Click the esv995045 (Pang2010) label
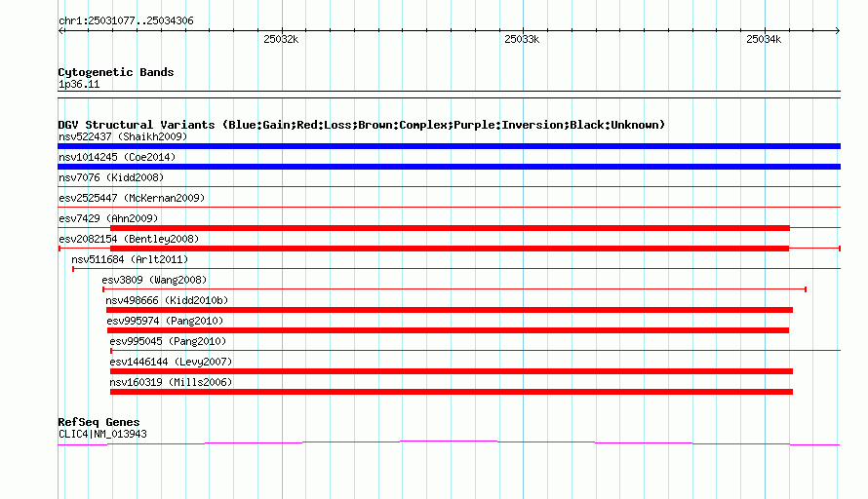 pos(168,341)
